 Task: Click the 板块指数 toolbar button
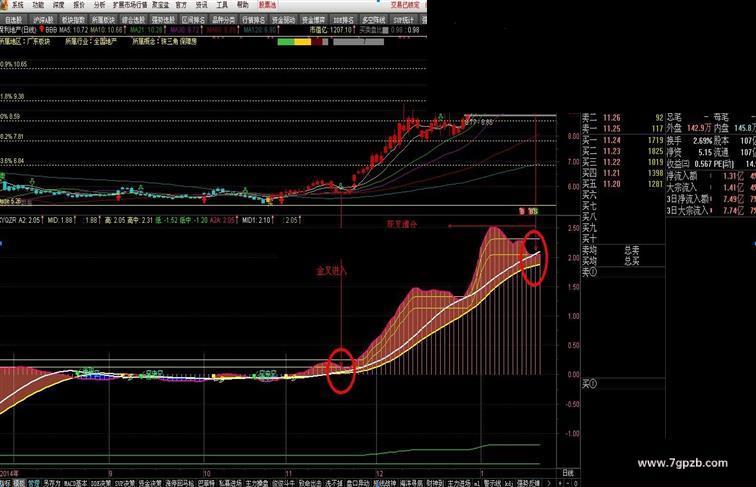point(73,20)
